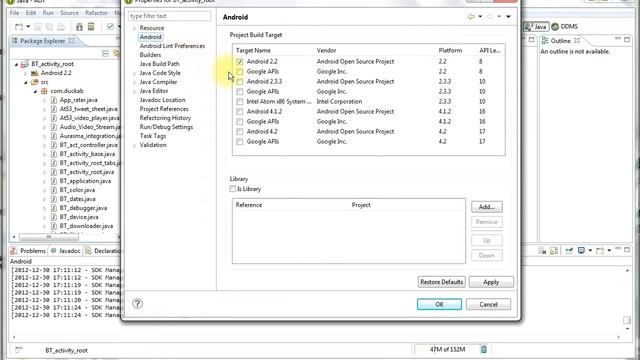The width and height of the screenshot is (640, 360).
Task: Open the Edit menu
Action: pos(31,13)
